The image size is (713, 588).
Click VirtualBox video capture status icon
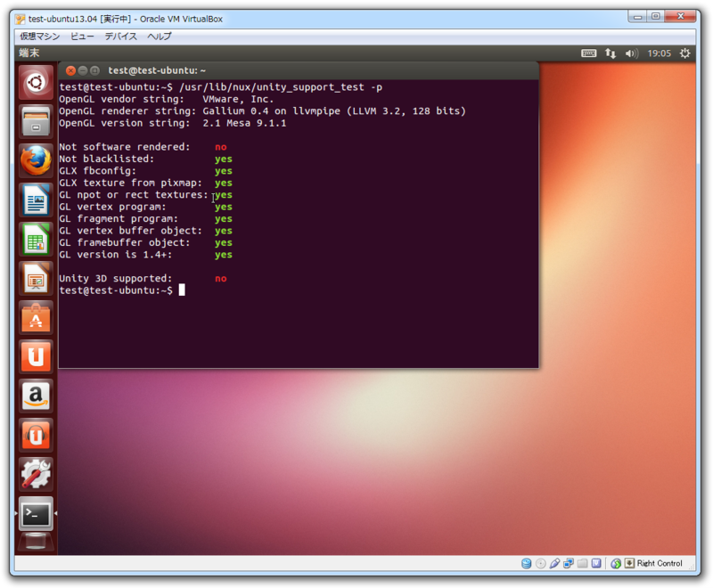tap(596, 563)
